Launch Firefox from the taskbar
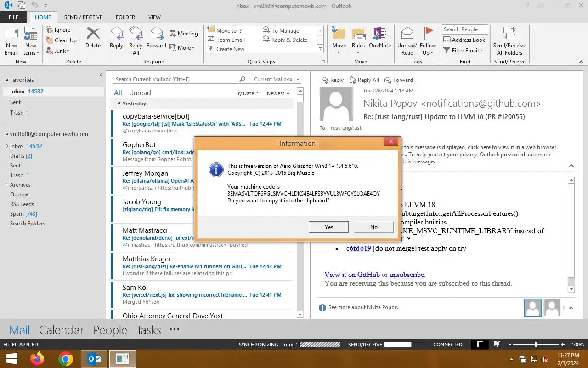 click(37, 359)
